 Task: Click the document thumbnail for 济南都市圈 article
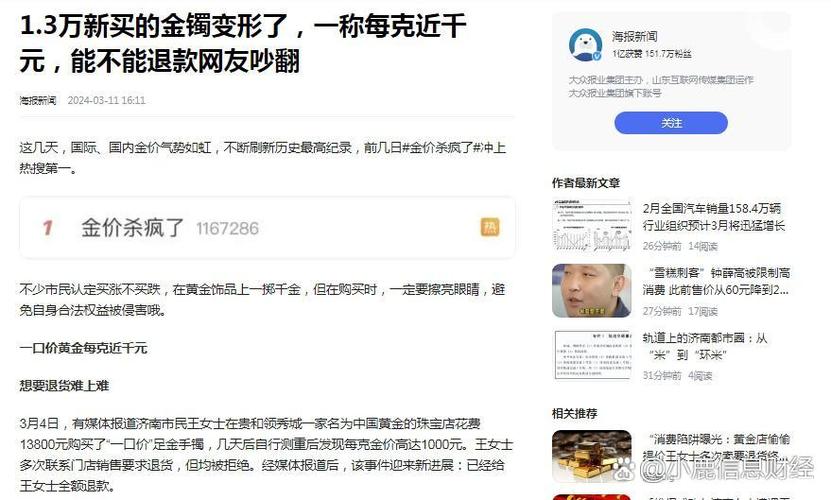click(591, 355)
